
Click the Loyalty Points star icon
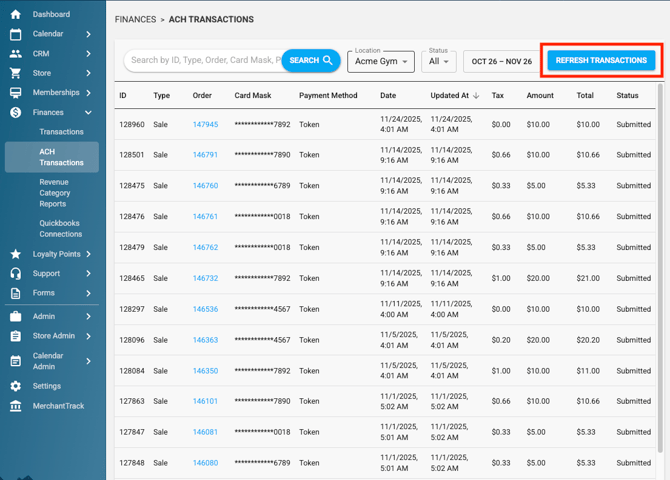tap(15, 254)
